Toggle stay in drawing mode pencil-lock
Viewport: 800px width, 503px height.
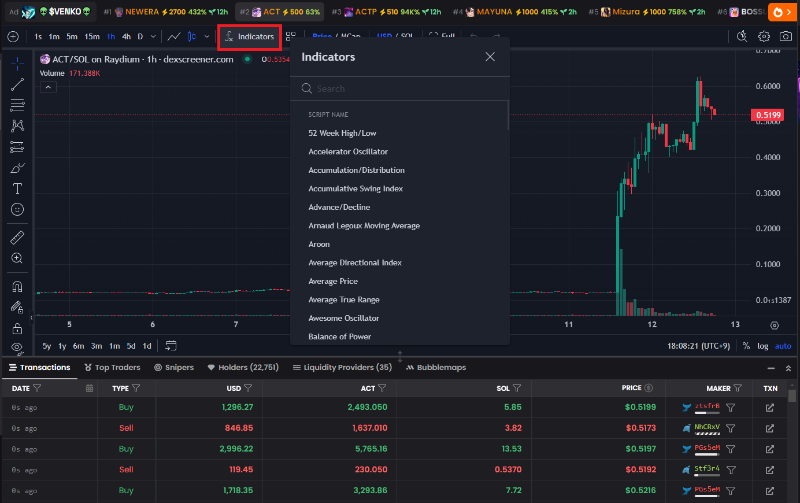pos(17,307)
